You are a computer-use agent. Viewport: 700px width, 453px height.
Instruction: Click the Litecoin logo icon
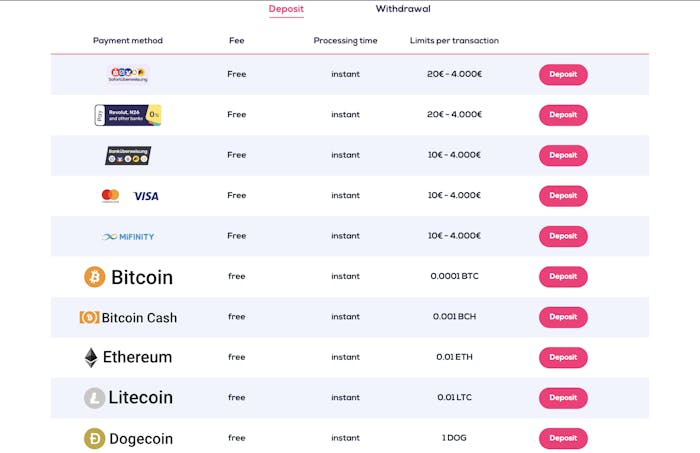(94, 398)
